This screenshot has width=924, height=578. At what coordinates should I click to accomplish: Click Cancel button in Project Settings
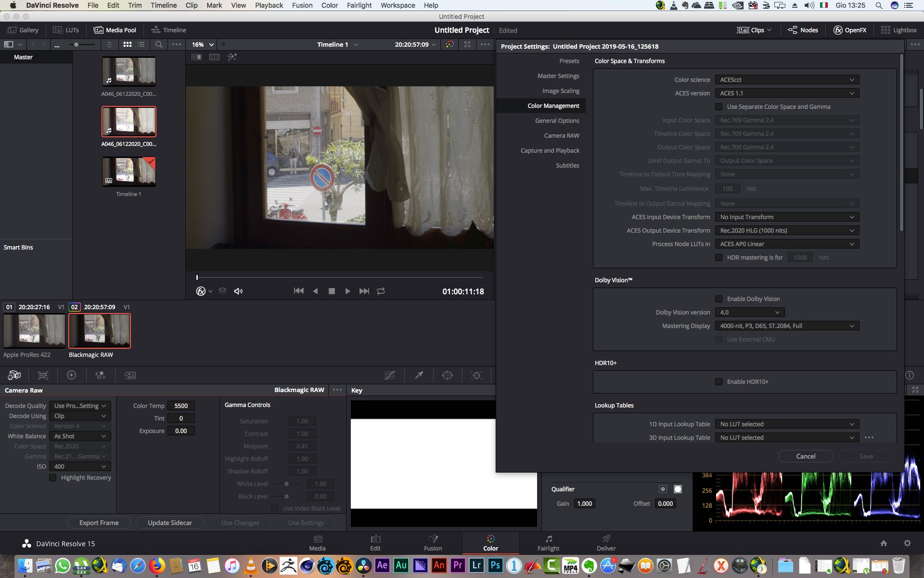pos(806,456)
